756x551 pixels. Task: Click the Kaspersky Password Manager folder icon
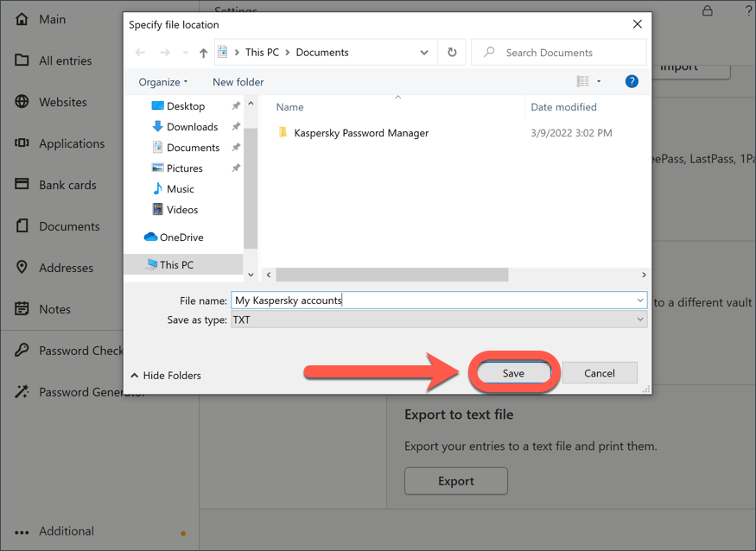tap(283, 132)
